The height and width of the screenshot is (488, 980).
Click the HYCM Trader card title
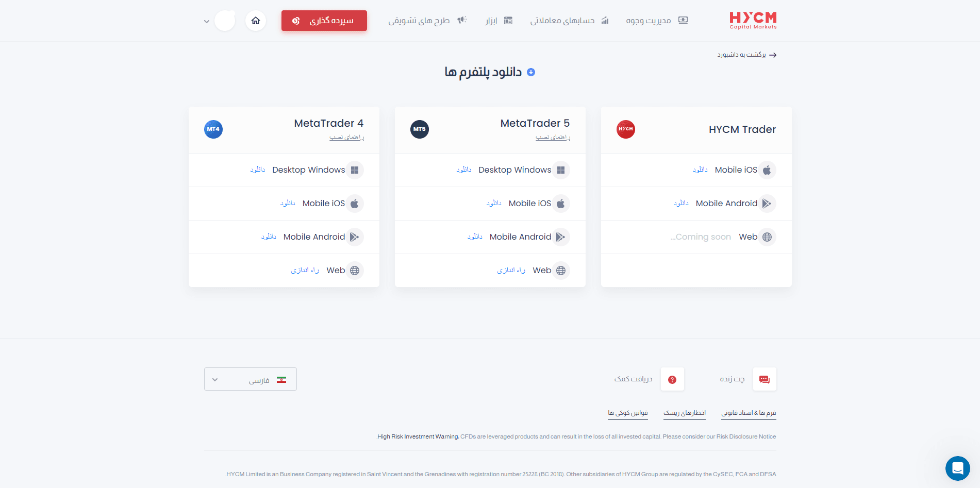[742, 129]
